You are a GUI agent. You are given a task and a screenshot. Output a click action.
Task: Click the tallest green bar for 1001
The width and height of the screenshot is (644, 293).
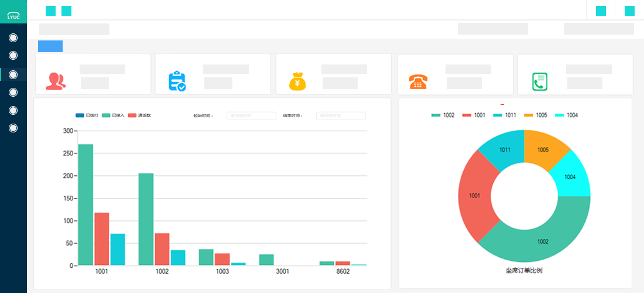85,205
